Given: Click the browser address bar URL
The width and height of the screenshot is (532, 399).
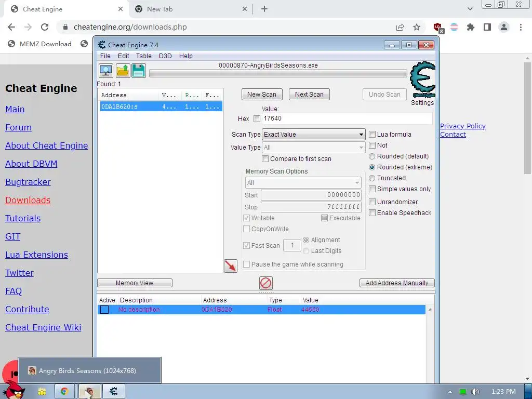Looking at the screenshot, I should pyautogui.click(x=130, y=27).
